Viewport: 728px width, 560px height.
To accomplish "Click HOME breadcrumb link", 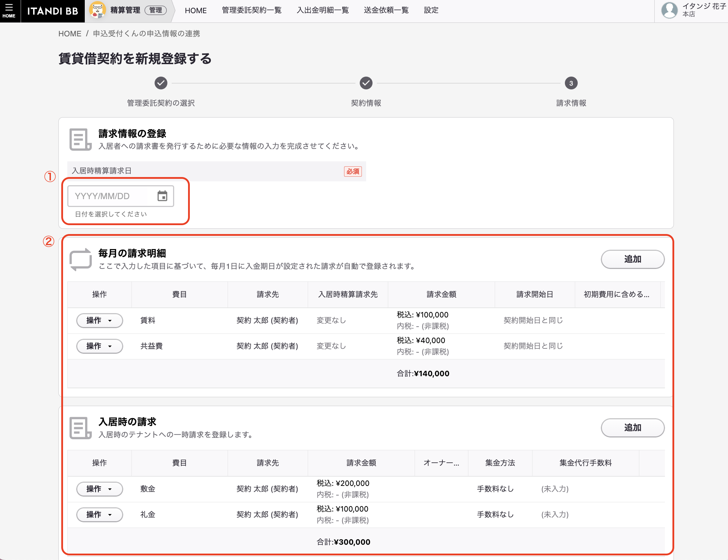I will 70,33.
